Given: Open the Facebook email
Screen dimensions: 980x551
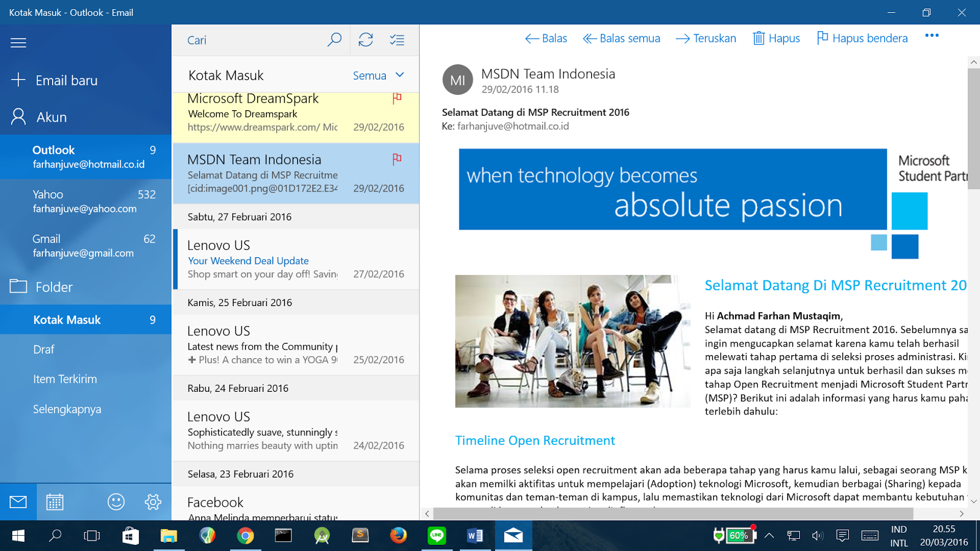Looking at the screenshot, I should point(296,503).
